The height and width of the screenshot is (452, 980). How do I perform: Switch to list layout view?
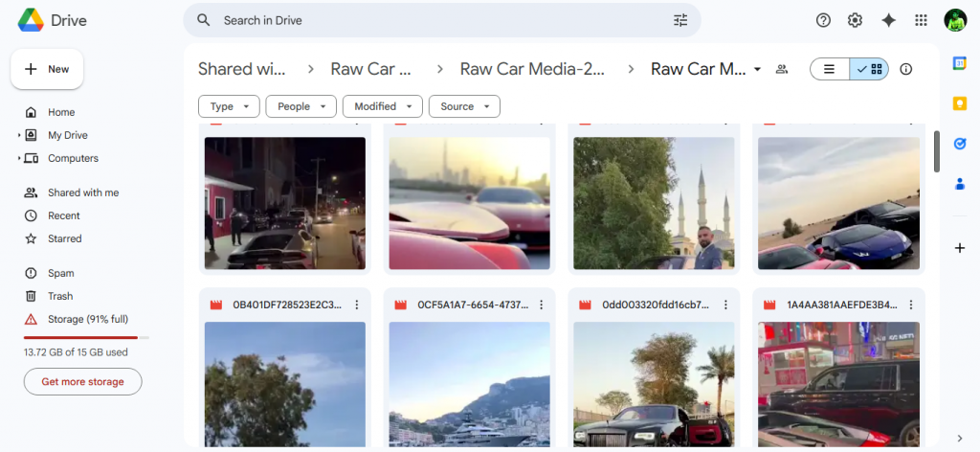tap(830, 69)
